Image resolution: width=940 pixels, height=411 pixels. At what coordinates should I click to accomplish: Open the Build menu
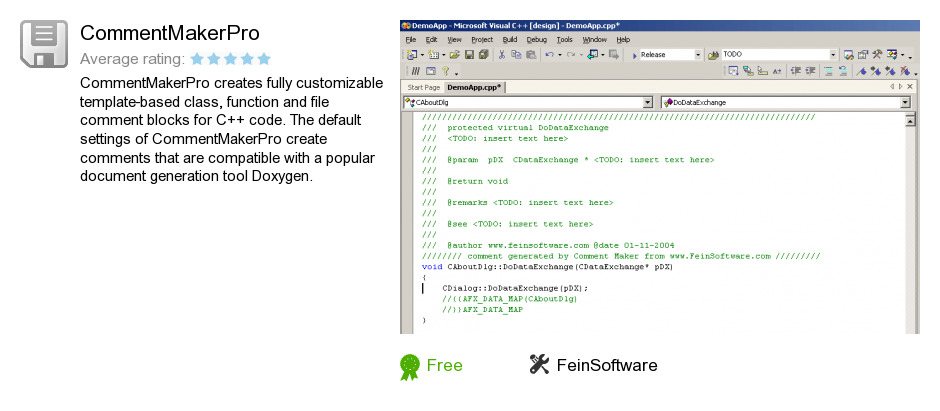[x=510, y=40]
